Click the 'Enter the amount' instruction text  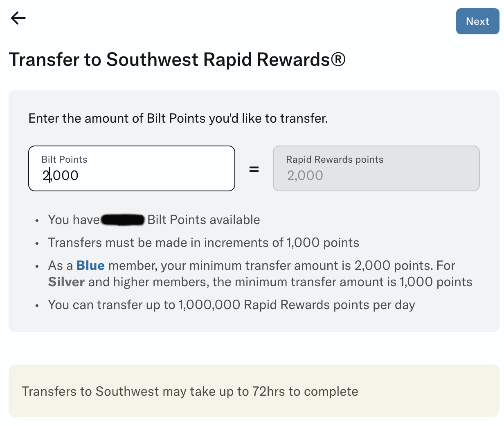(178, 119)
